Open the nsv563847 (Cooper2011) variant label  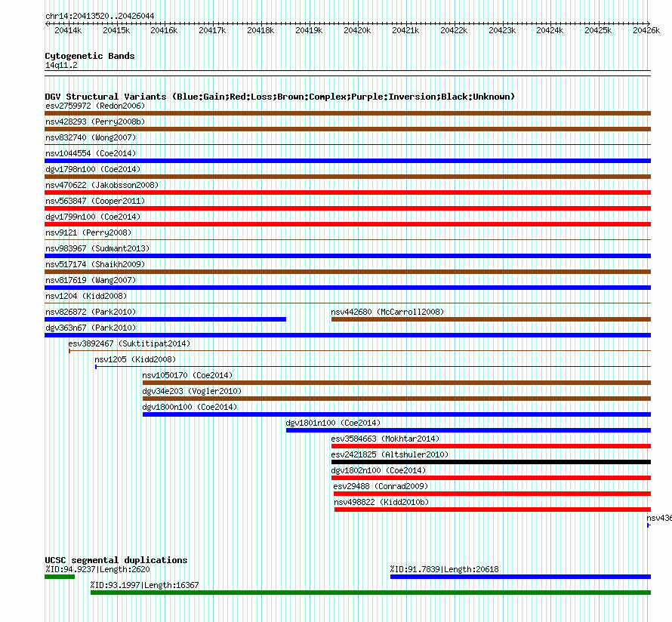95,201
